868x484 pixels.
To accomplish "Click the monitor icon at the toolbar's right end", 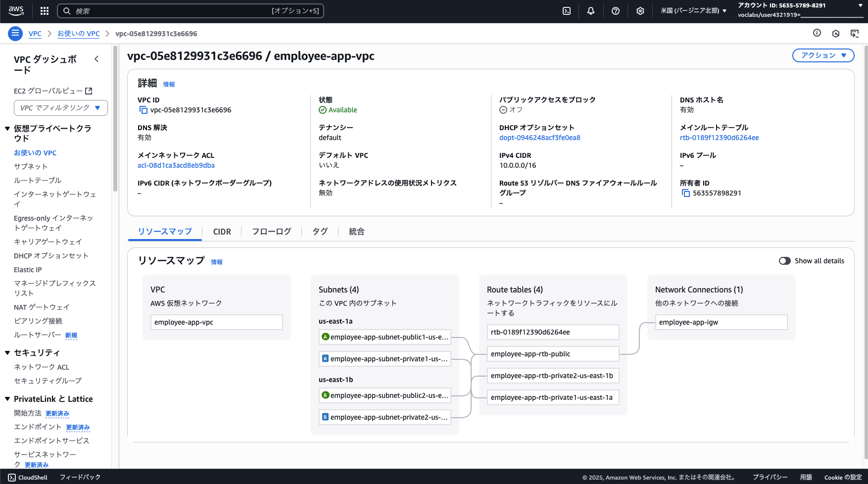I will (x=855, y=34).
